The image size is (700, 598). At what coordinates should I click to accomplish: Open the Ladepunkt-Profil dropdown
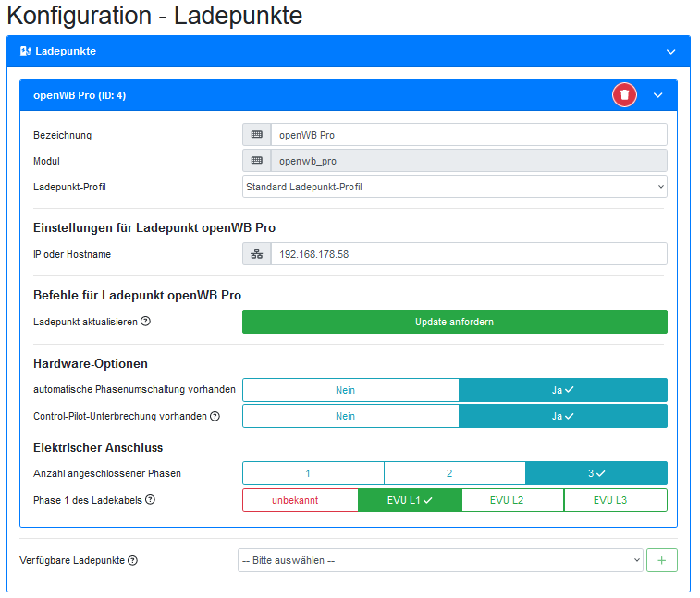coord(454,187)
